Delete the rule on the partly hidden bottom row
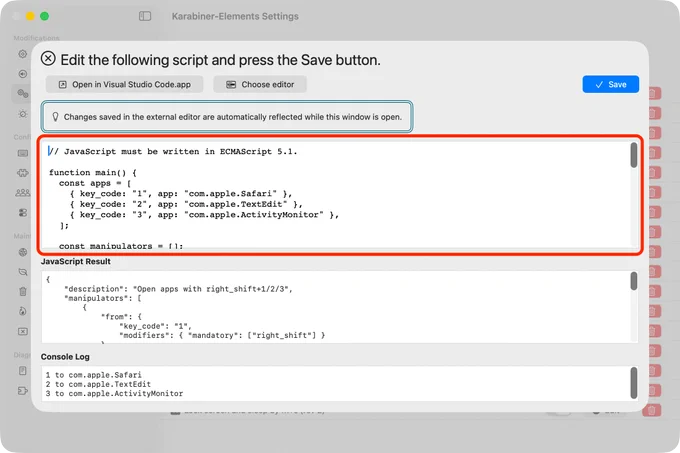Image resolution: width=680 pixels, height=453 pixels. (652, 410)
